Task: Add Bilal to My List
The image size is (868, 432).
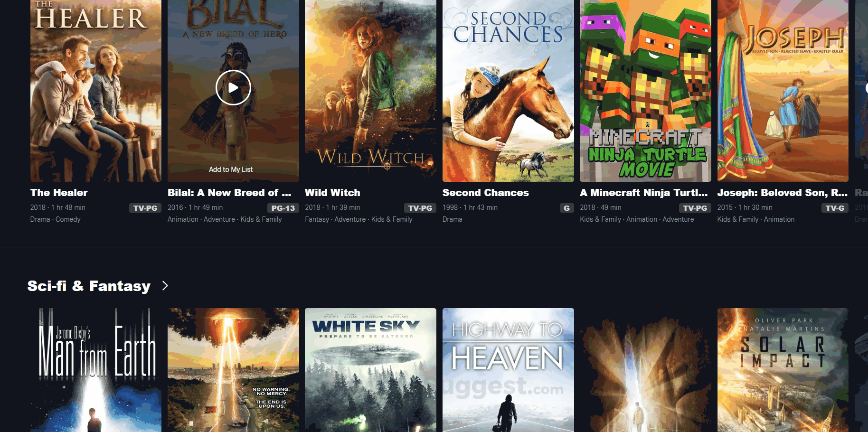Action: (x=232, y=169)
